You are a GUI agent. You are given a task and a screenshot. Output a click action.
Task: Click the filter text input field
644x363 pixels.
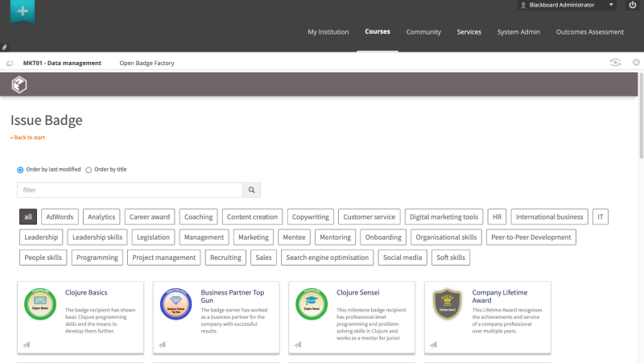[x=130, y=190]
